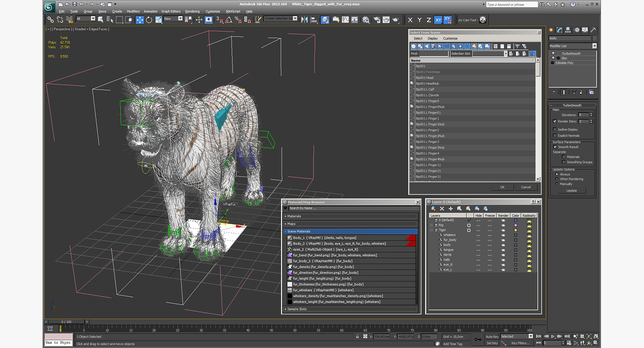Select the Always update option
The height and width of the screenshot is (348, 644).
pyautogui.click(x=557, y=174)
